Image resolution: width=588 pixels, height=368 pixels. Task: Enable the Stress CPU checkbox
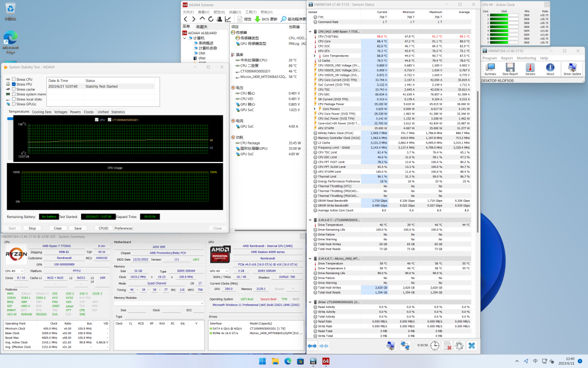click(14, 79)
